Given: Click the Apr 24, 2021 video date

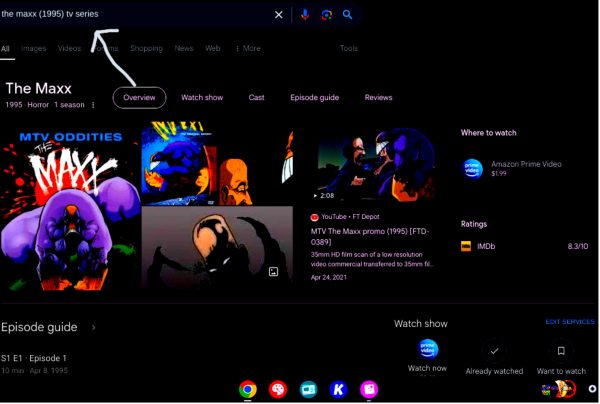Looking at the screenshot, I should (329, 277).
